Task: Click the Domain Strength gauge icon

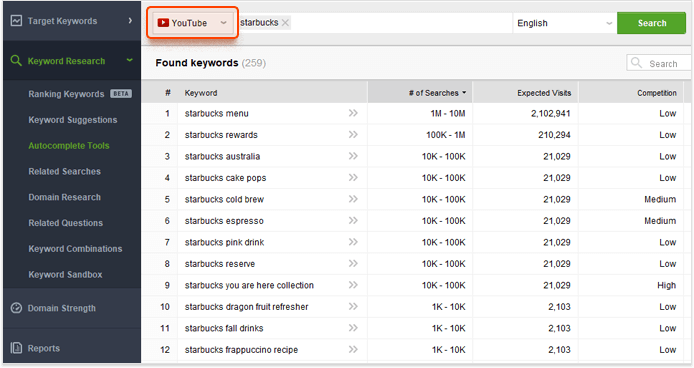Action: coord(16,308)
